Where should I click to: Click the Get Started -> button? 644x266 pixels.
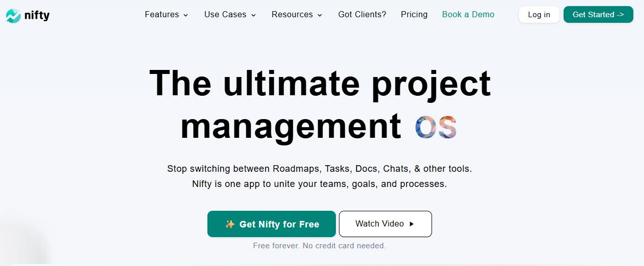click(598, 15)
